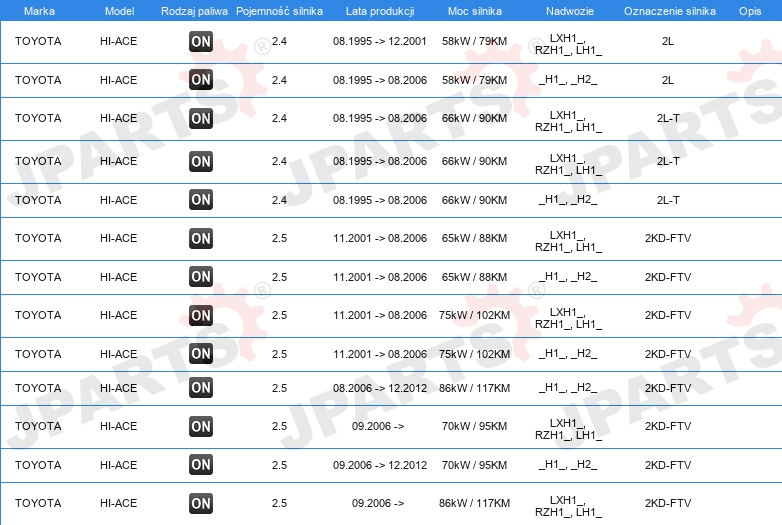The width and height of the screenshot is (782, 525).
Task: Click the Opis column header
Action: [750, 11]
